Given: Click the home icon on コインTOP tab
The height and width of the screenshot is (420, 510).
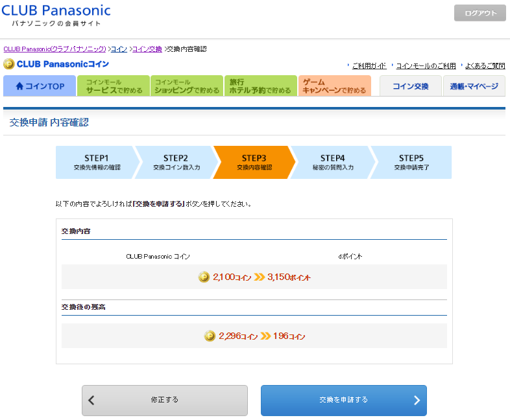Looking at the screenshot, I should click(19, 86).
